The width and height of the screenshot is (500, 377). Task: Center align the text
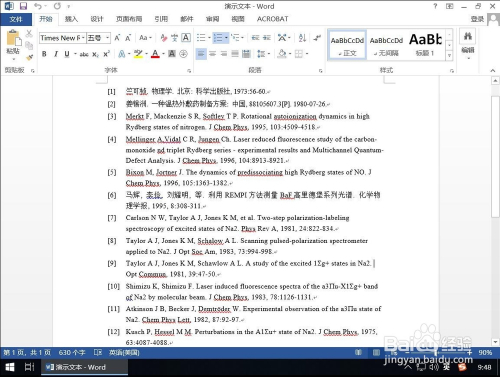tap(212, 54)
